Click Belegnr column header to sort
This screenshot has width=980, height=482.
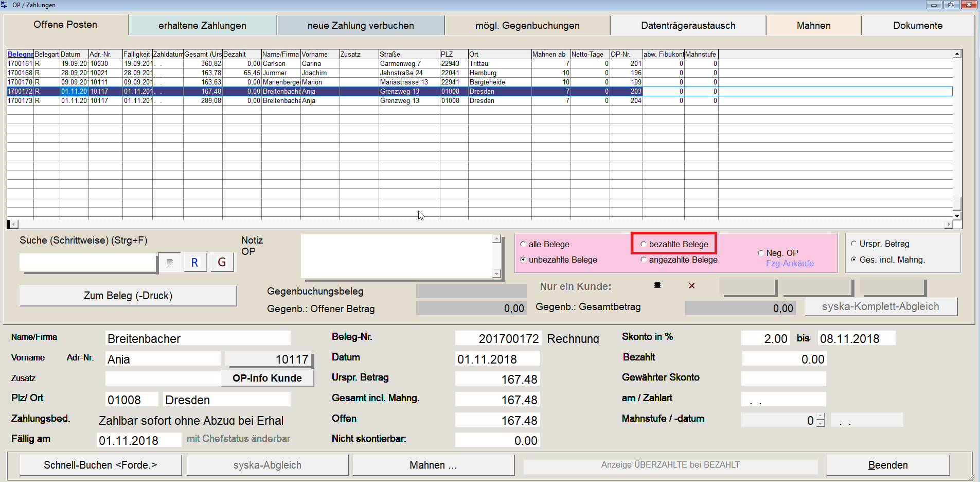[21, 54]
